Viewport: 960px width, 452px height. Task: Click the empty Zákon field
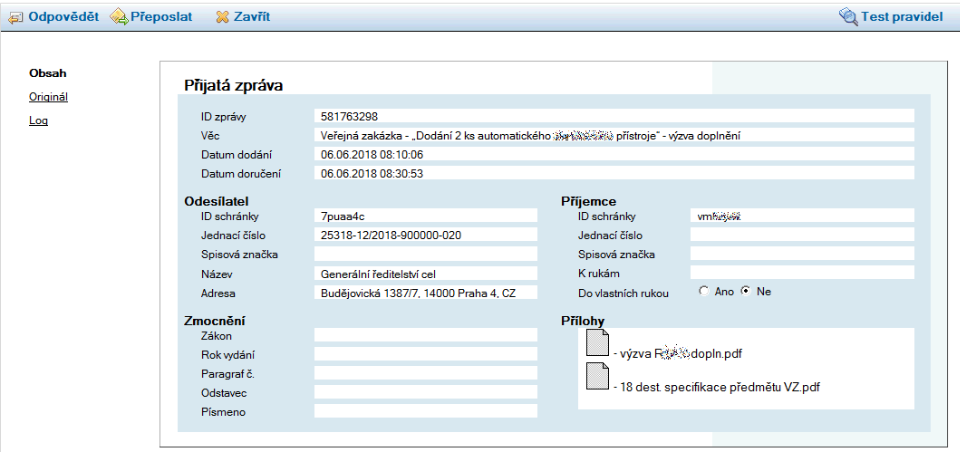click(425, 336)
